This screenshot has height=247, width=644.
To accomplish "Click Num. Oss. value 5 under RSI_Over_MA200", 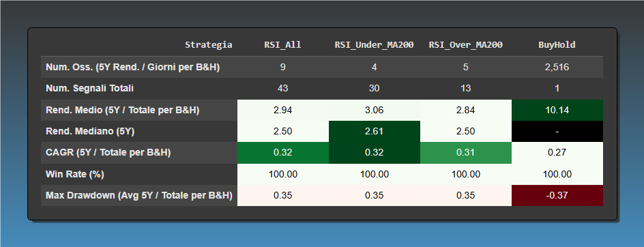I will 466,67.
